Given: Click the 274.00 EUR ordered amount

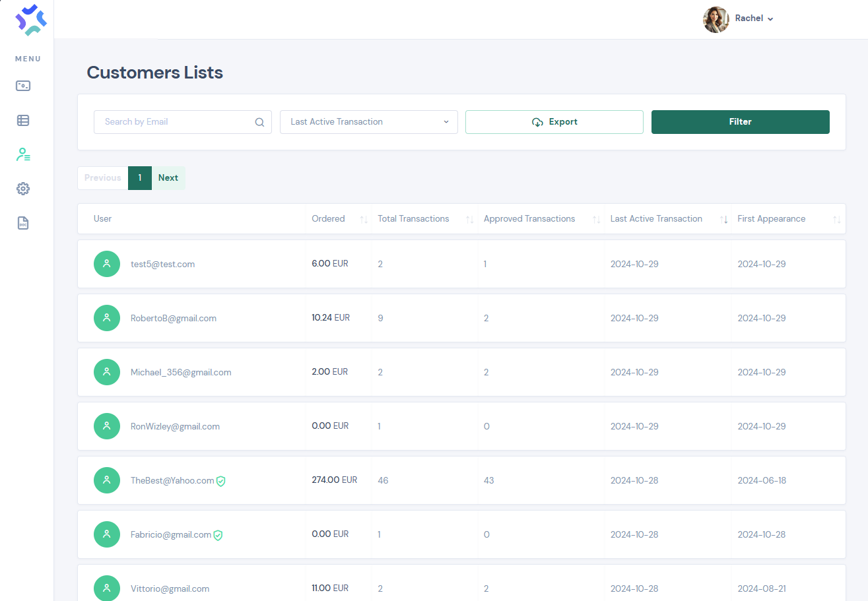Looking at the screenshot, I should tap(334, 480).
